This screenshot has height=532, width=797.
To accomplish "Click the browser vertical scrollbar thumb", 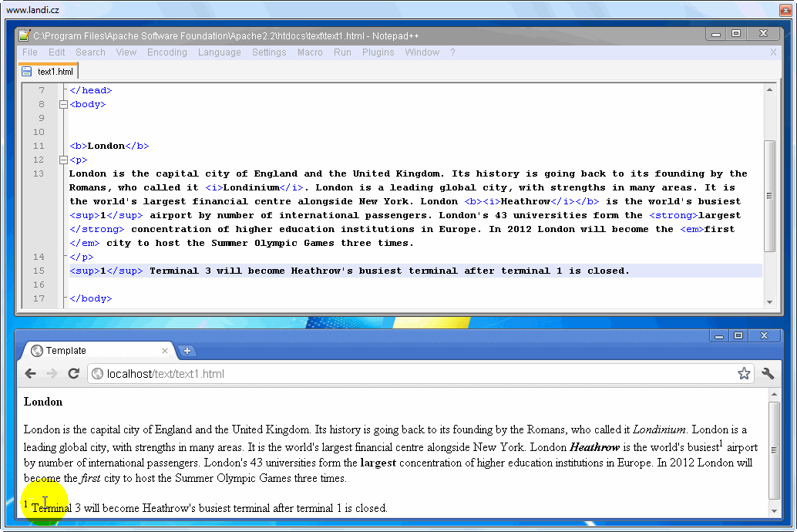I will [x=774, y=450].
